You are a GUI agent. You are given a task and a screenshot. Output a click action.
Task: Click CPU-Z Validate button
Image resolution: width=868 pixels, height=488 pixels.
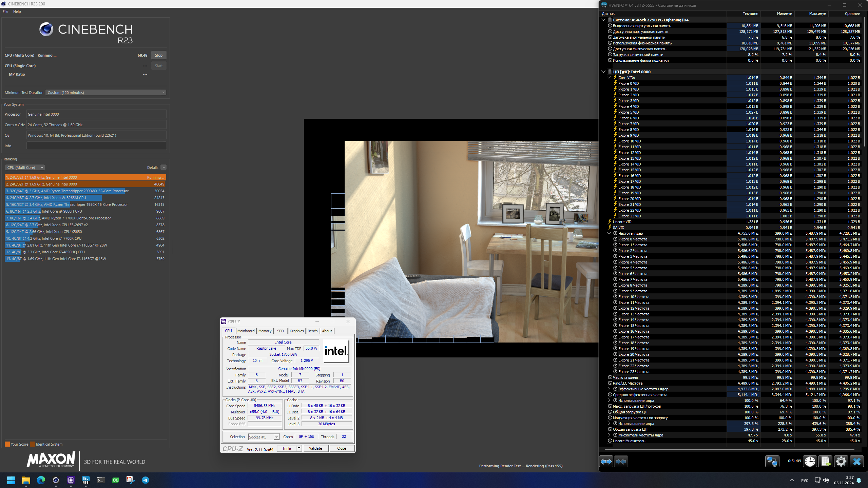(x=315, y=448)
